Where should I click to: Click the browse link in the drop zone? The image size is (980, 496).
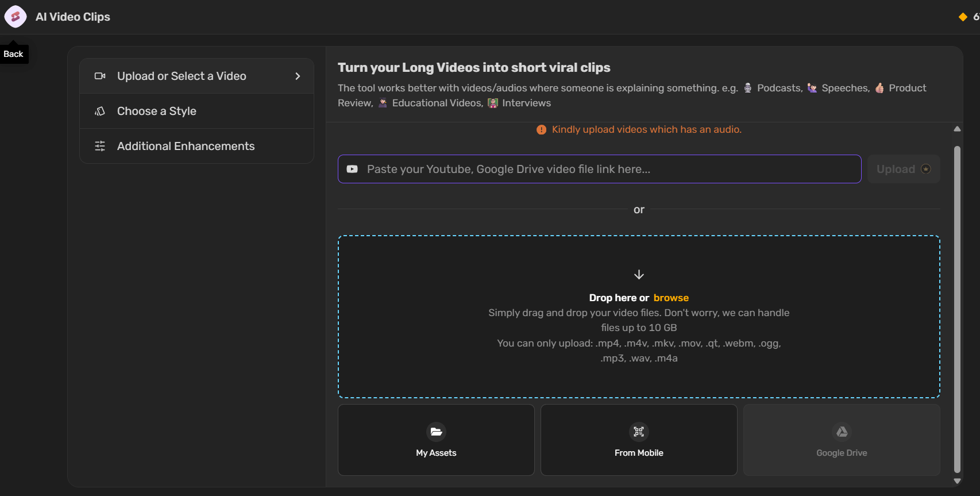pyautogui.click(x=671, y=298)
